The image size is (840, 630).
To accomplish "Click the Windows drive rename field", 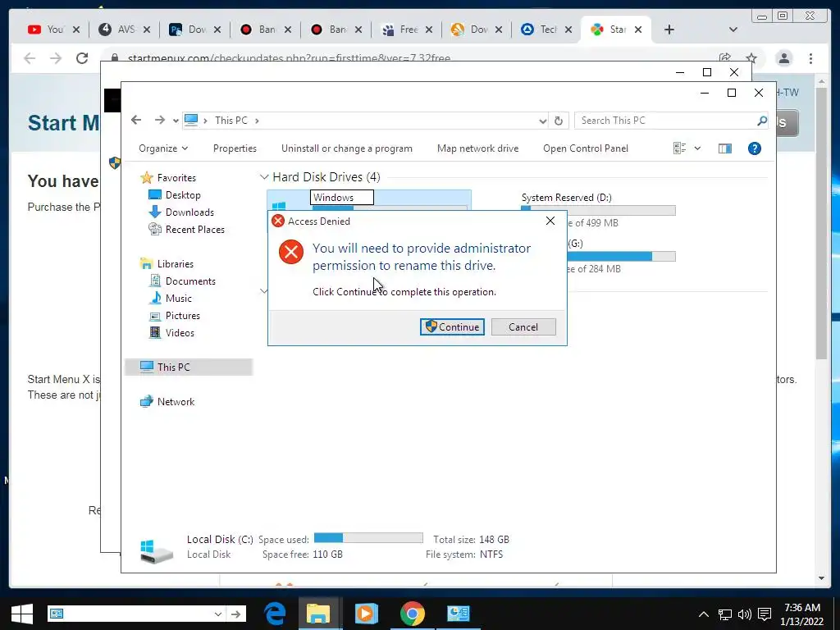I will (x=342, y=197).
